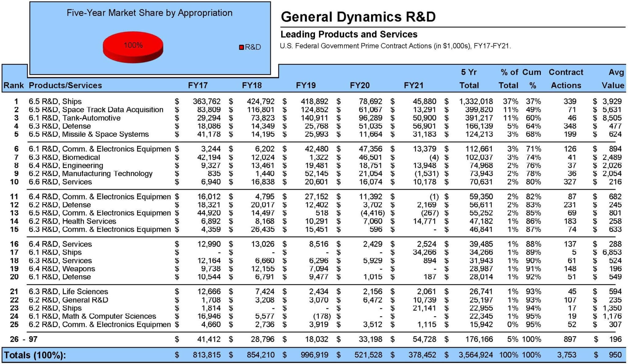Click '6.5 R&D, Space Track Data Acquisition'

(x=96, y=110)
